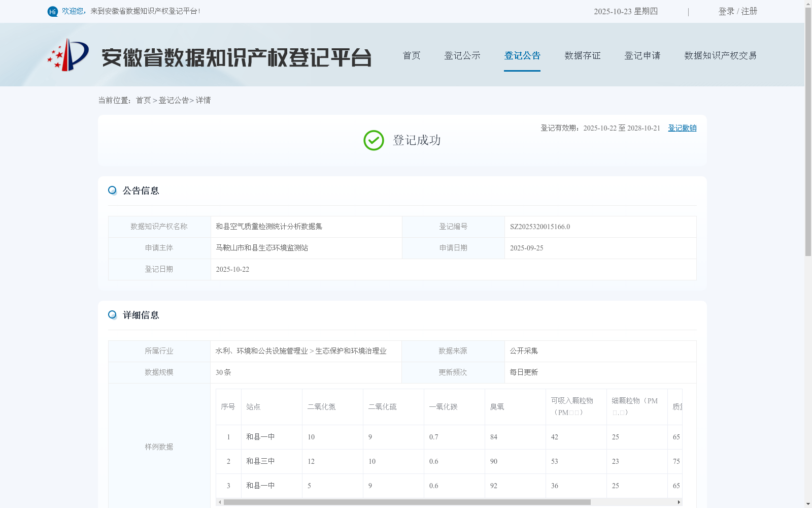Open the 登记申请 navigation tab
This screenshot has height=508, width=812.
coord(642,55)
